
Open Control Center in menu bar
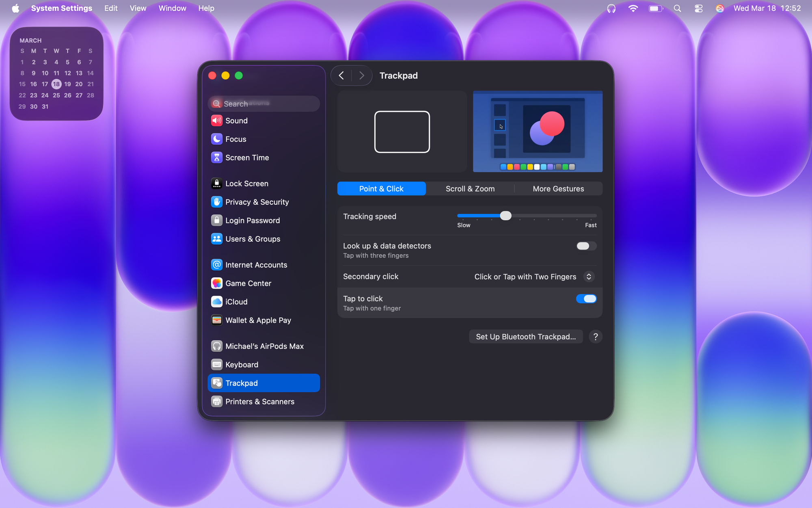(x=698, y=8)
